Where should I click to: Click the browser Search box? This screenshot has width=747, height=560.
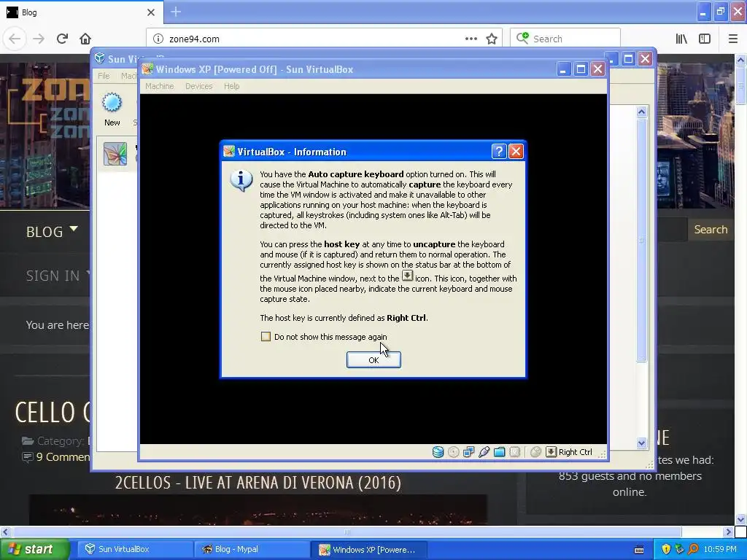pyautogui.click(x=565, y=39)
